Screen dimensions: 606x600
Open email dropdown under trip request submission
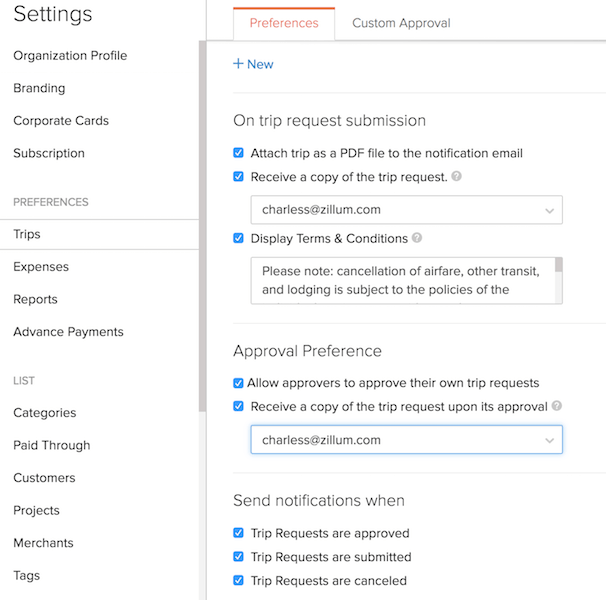click(407, 210)
